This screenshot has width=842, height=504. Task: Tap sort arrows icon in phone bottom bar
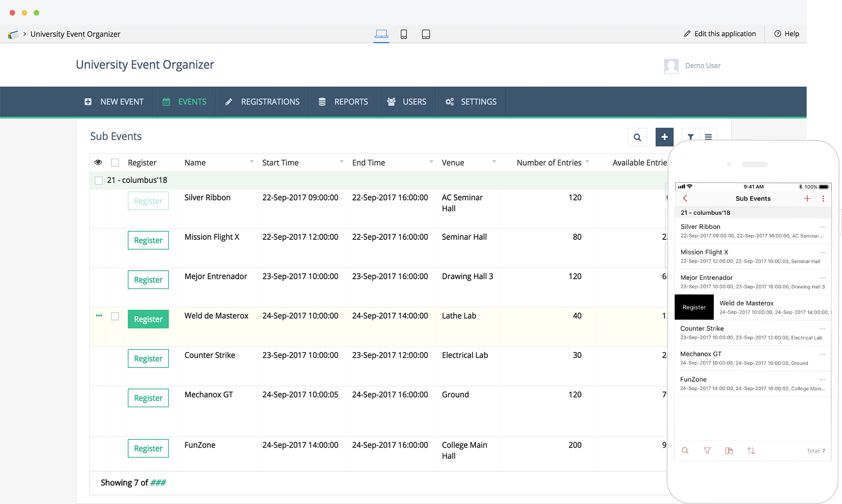click(x=751, y=451)
